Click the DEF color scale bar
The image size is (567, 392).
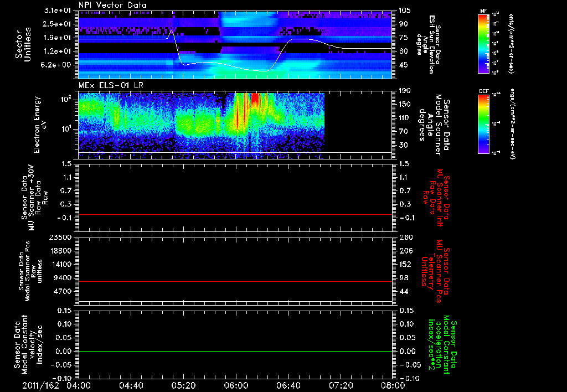[x=483, y=124]
